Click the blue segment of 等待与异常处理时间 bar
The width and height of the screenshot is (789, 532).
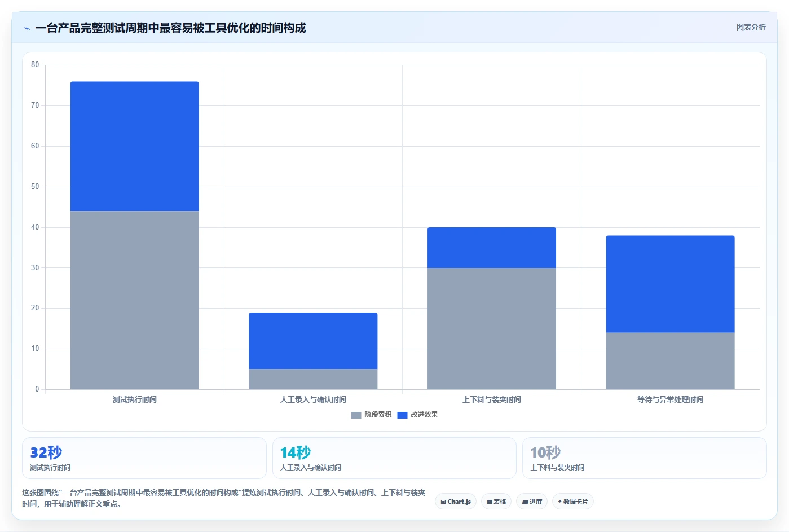point(671,284)
